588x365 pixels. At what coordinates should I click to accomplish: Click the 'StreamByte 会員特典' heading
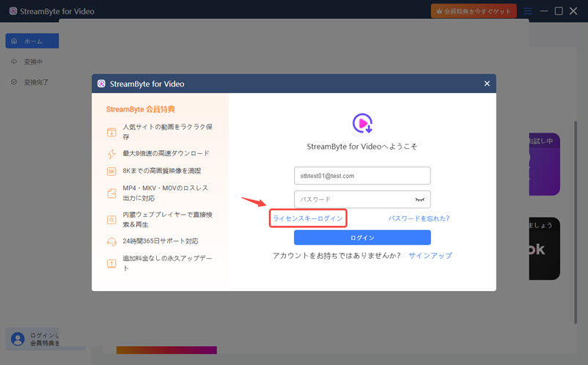[141, 109]
